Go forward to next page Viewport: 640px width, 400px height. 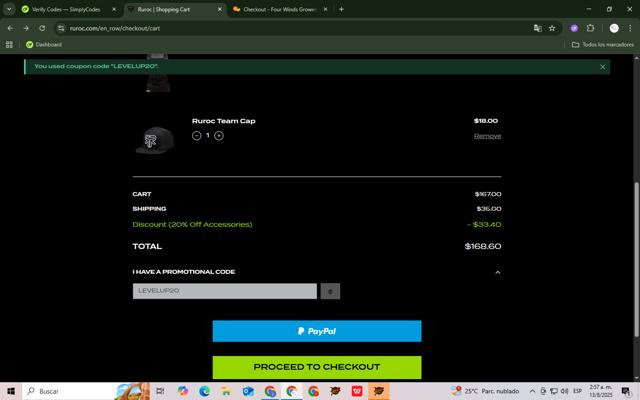click(26, 28)
